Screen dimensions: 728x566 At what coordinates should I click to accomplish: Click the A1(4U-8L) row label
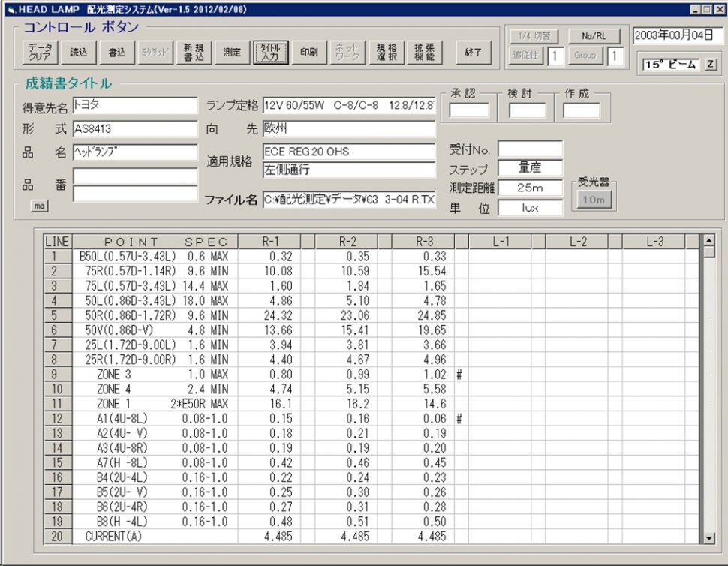[x=122, y=419]
